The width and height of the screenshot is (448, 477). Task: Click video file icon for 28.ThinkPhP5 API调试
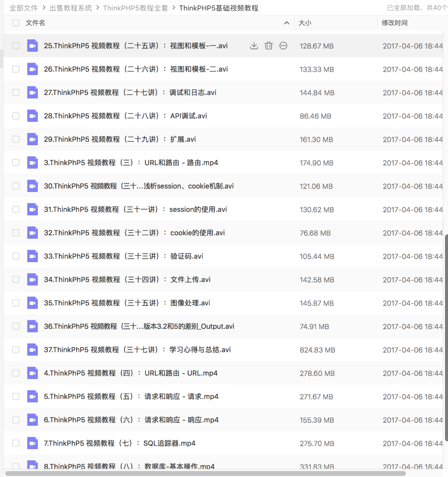coord(32,116)
